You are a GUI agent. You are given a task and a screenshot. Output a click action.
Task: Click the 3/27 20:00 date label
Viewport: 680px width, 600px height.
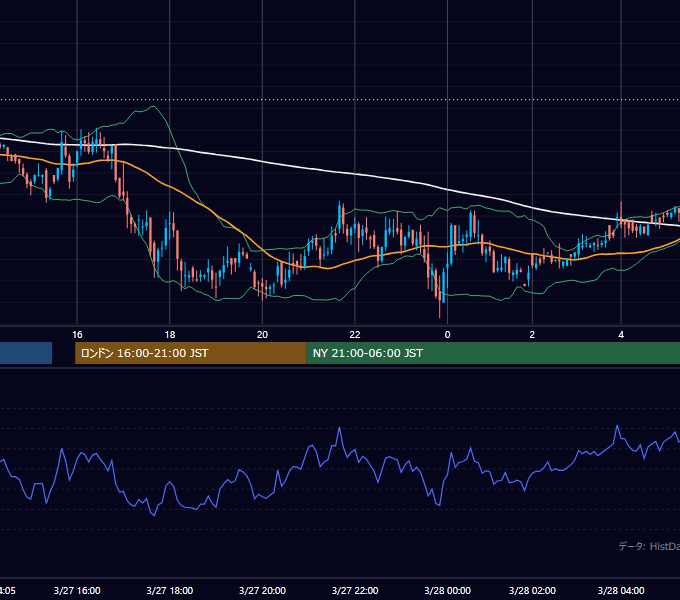[262, 590]
